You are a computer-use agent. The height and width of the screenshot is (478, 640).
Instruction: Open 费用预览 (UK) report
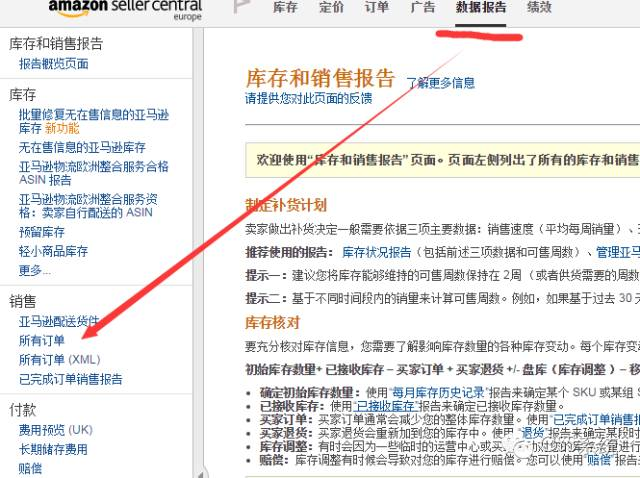56,430
